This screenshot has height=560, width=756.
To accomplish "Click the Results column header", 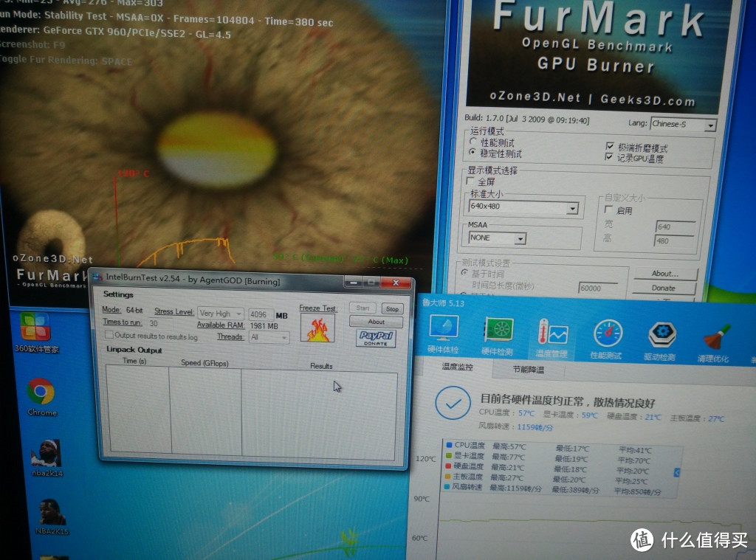I will (x=321, y=366).
